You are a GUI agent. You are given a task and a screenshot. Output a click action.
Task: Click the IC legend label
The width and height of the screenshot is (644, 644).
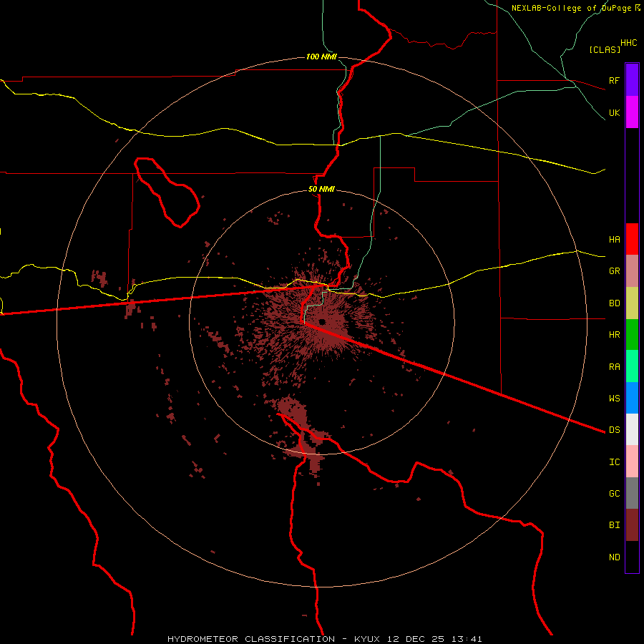coord(614,462)
